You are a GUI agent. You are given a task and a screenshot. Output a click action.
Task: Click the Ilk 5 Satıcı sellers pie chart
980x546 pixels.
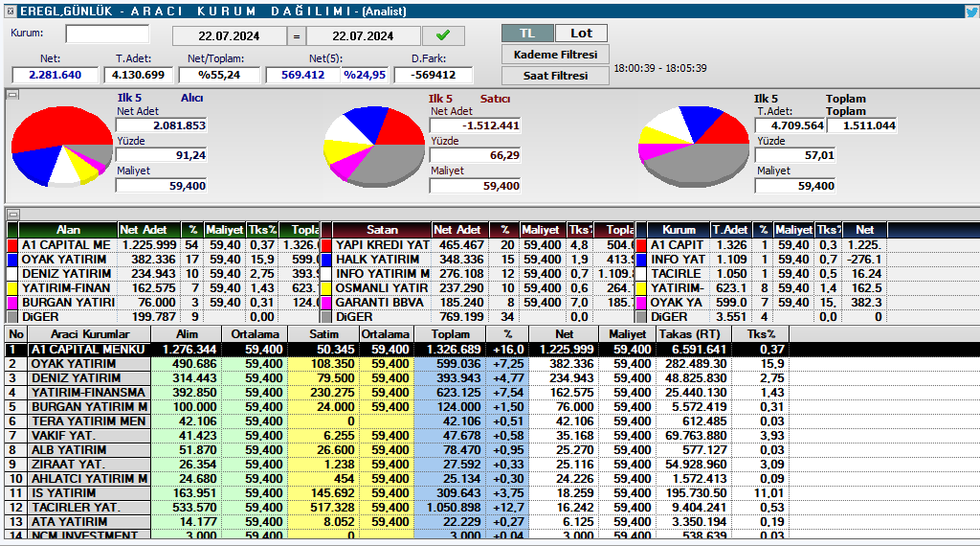pyautogui.click(x=374, y=147)
